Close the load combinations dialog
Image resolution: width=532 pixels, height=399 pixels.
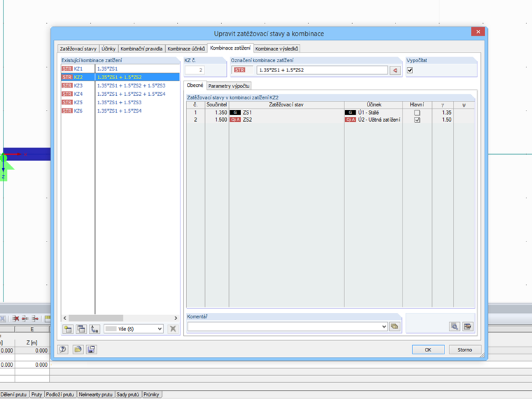pos(478,31)
